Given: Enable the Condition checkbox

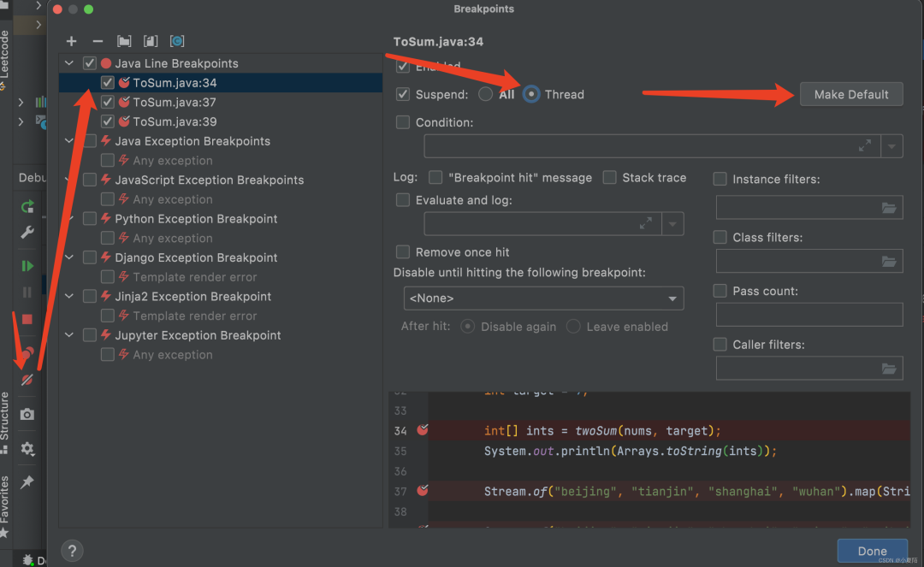Looking at the screenshot, I should tap(403, 122).
